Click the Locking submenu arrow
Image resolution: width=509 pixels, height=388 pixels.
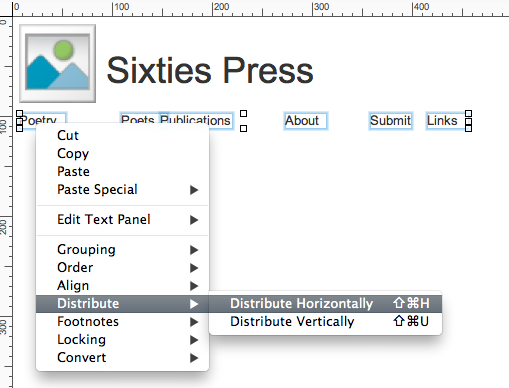[194, 340]
